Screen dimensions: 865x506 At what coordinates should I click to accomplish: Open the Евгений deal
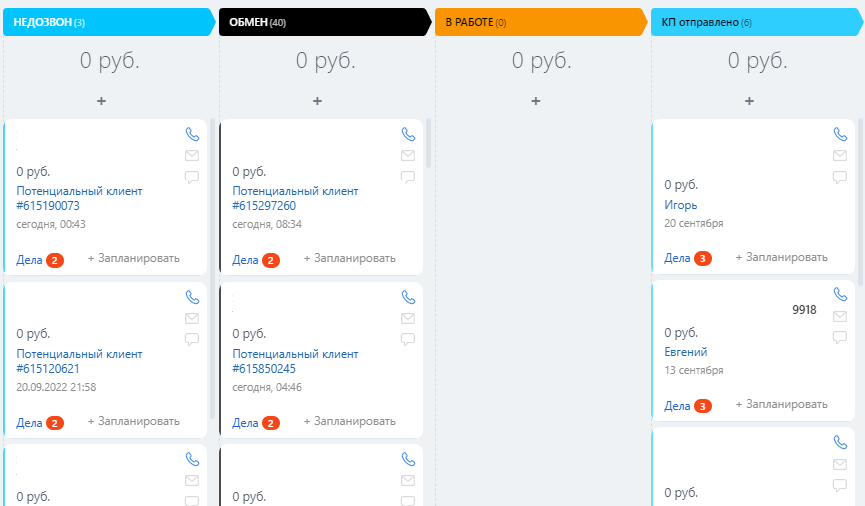tap(685, 351)
